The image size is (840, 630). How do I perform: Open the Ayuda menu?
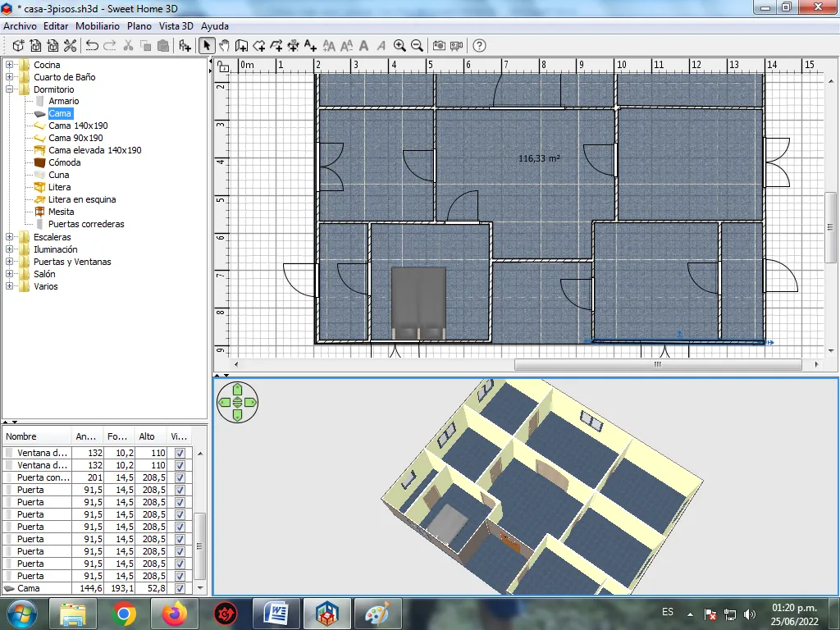(215, 26)
